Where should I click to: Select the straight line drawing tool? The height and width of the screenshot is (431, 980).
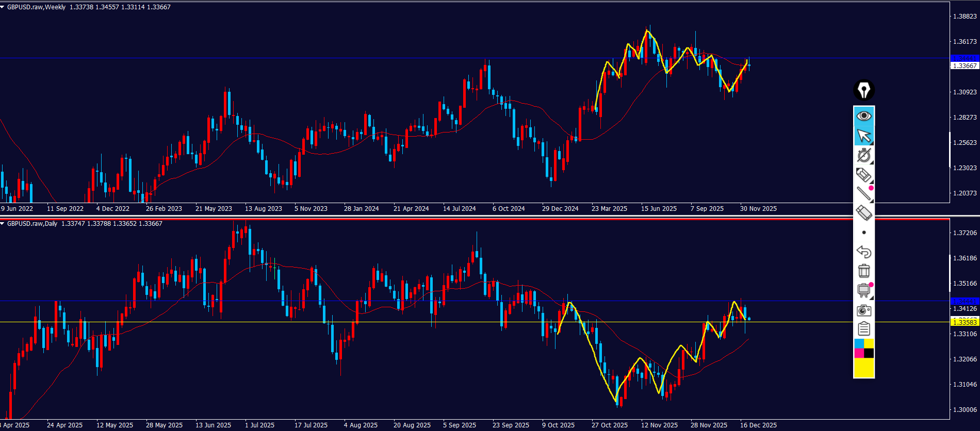(863, 194)
